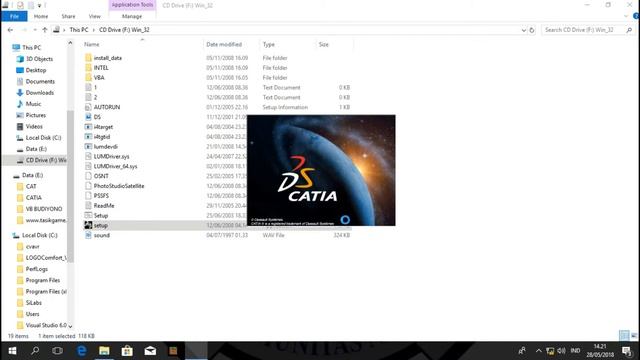Viewport: 640px width, 360px height.
Task: Click the LUMDriver.sys file icon
Action: click(x=88, y=156)
